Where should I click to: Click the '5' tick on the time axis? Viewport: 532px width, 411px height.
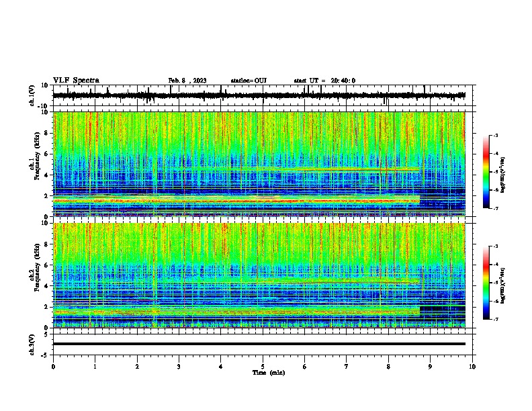point(263,367)
